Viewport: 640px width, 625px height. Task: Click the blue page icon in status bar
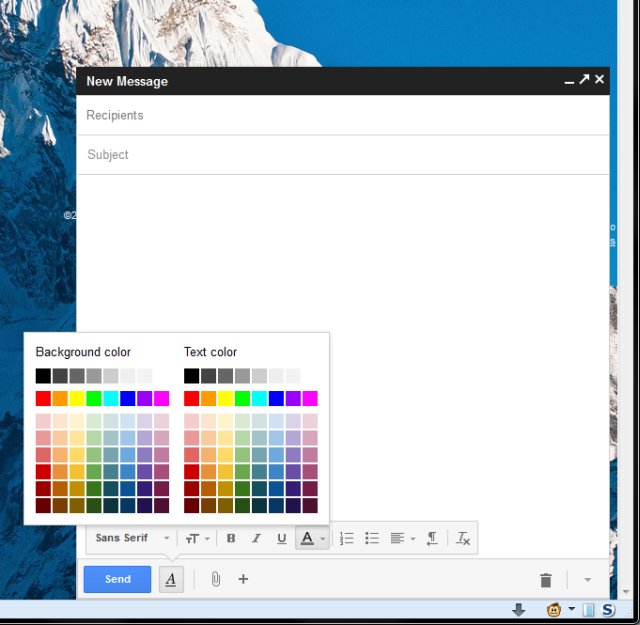(x=589, y=610)
